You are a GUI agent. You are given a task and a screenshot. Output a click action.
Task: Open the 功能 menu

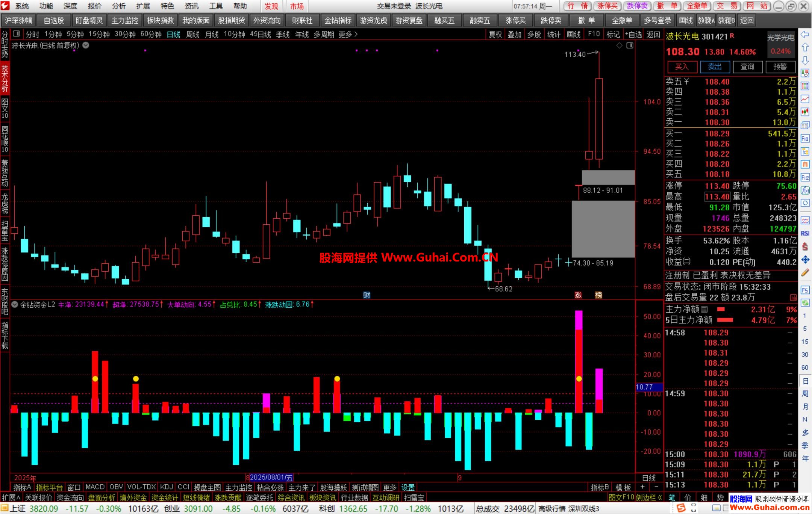(x=46, y=6)
